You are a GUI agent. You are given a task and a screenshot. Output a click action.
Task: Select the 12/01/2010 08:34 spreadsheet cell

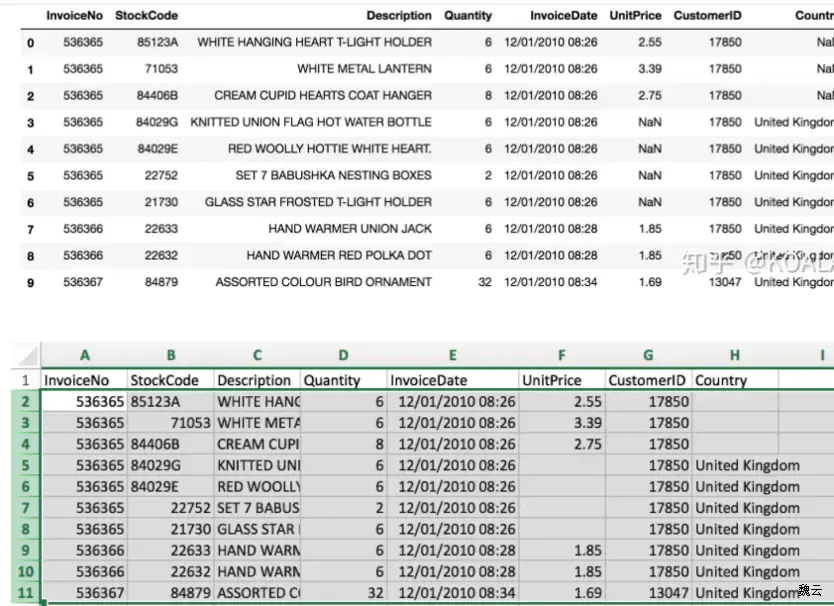pyautogui.click(x=453, y=593)
